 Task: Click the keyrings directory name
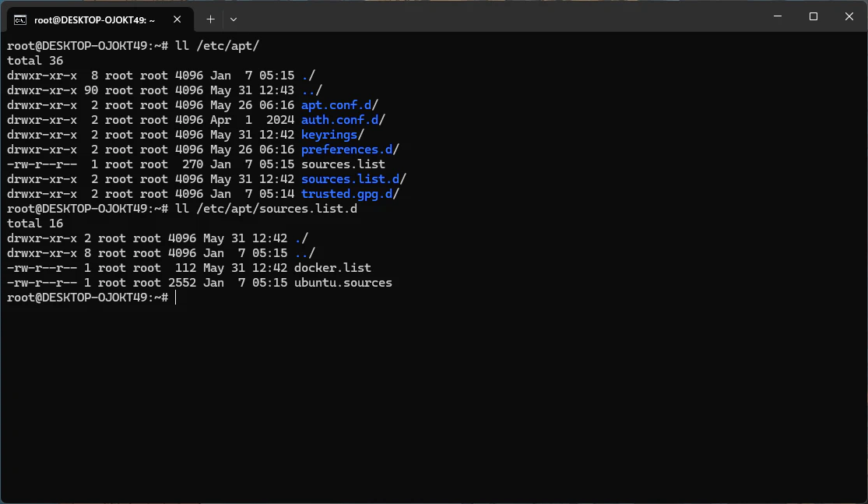(x=329, y=135)
